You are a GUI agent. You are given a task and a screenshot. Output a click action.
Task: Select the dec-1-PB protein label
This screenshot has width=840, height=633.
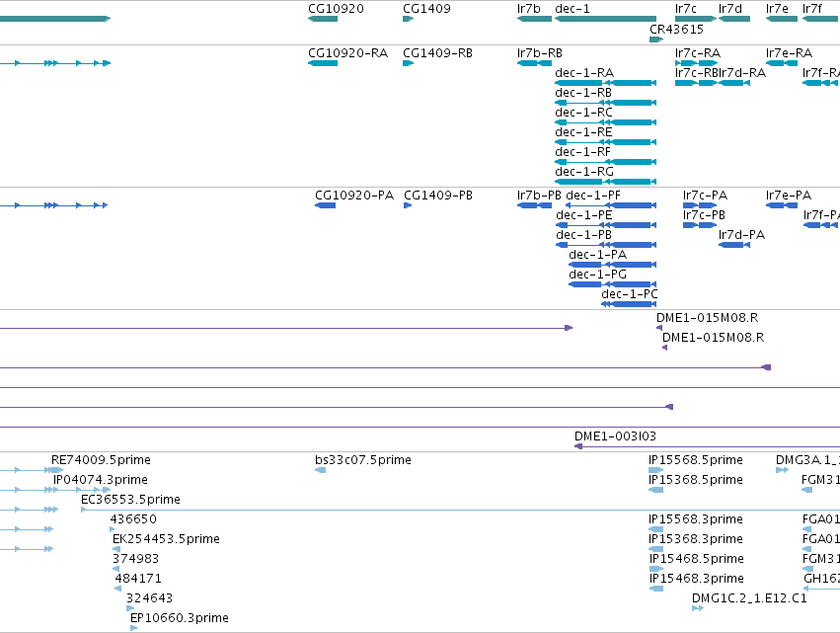click(x=584, y=235)
